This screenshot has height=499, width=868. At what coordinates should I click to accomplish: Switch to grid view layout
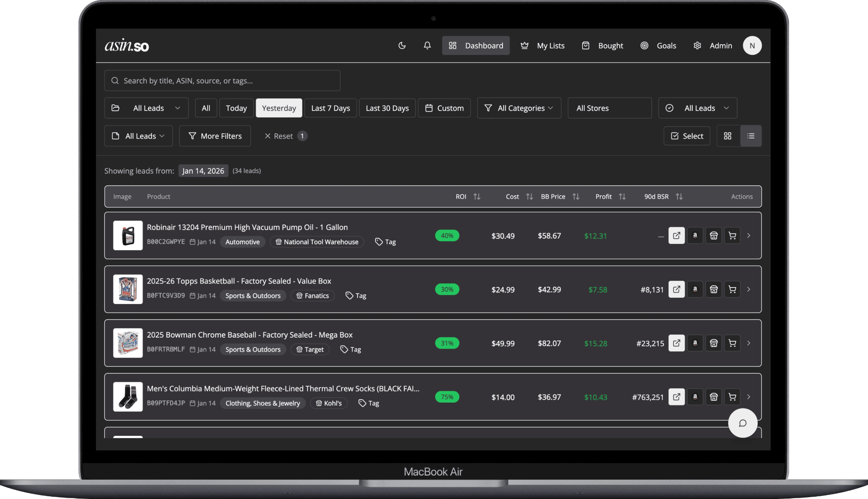(x=727, y=136)
